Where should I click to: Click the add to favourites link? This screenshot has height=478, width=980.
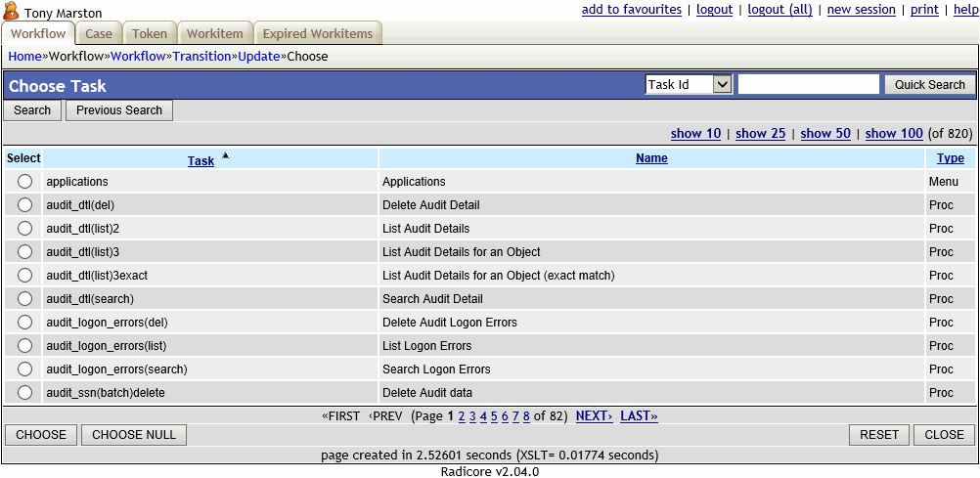pyautogui.click(x=631, y=10)
